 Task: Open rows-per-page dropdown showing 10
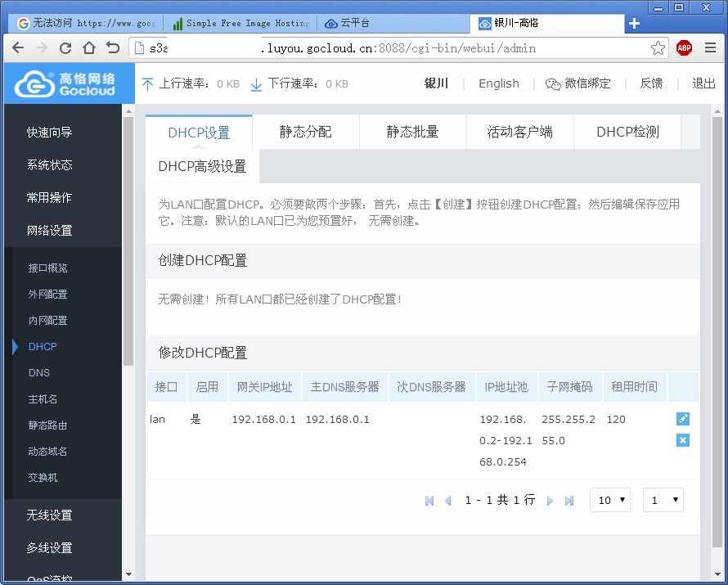click(610, 500)
